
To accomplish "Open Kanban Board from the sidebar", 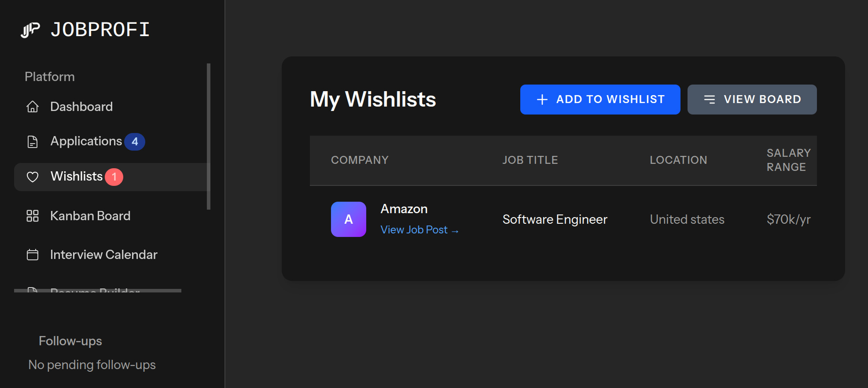I will tap(90, 216).
